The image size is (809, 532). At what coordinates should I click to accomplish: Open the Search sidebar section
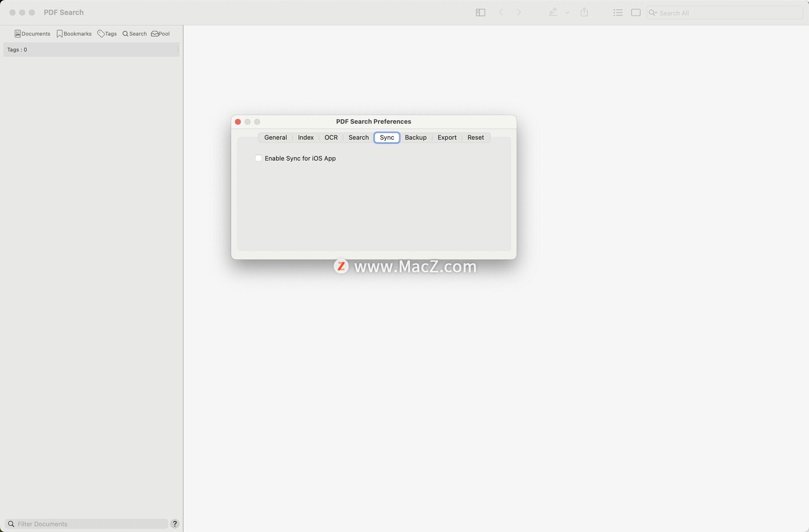[134, 34]
